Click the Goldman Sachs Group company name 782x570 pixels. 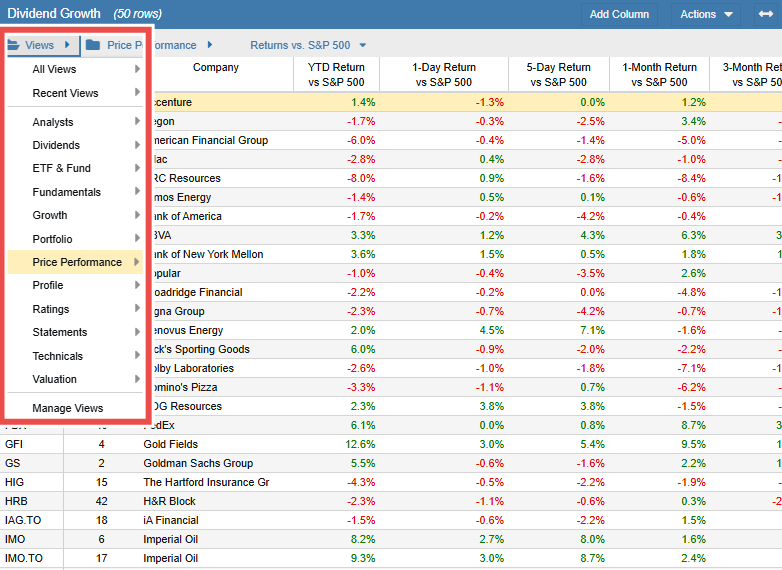(198, 463)
